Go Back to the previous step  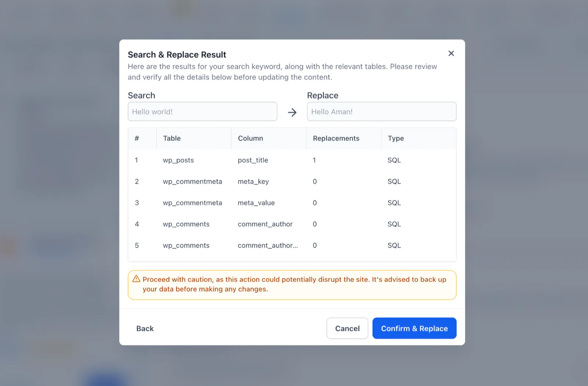145,328
